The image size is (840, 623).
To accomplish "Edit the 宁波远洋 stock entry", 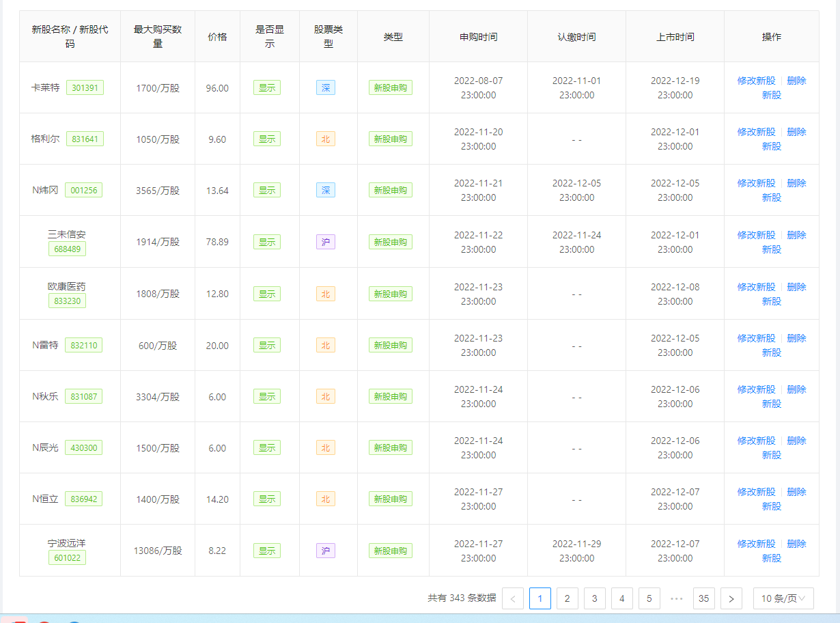I will tap(756, 544).
